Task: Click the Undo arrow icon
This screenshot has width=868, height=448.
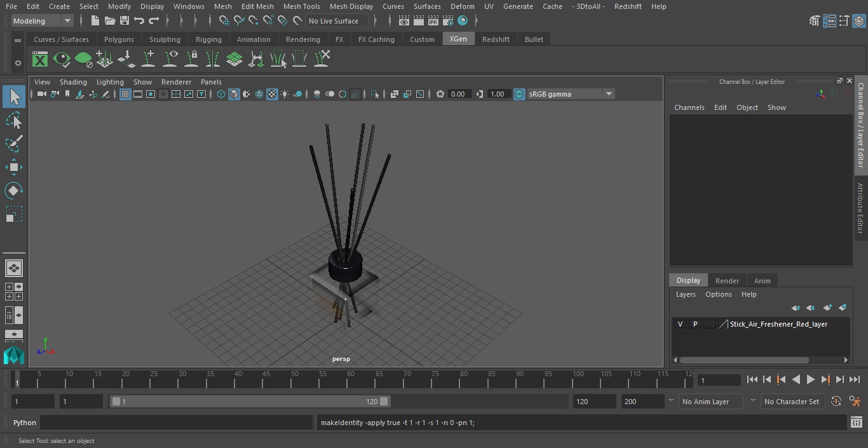Action: [x=139, y=21]
